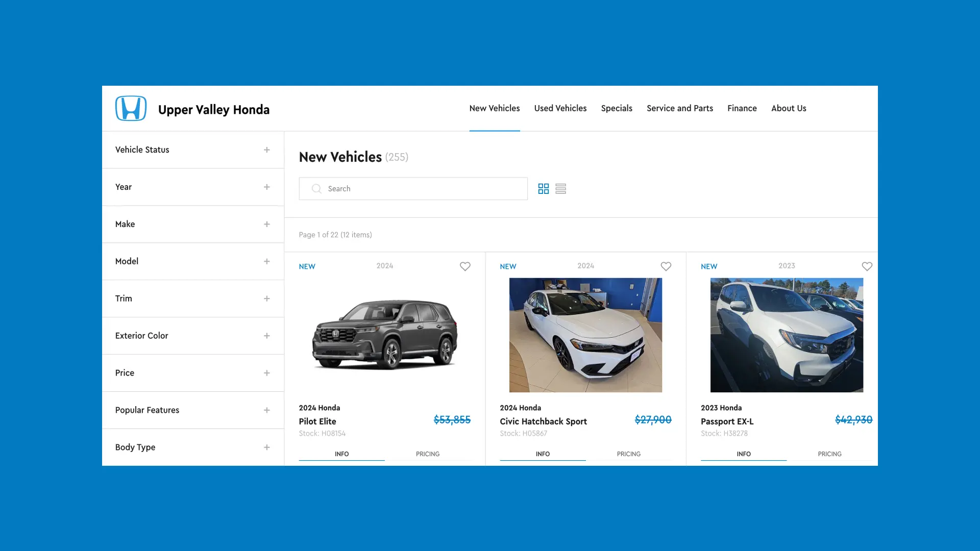The height and width of the screenshot is (551, 980).
Task: Expand the Exterior Color filter
Action: pyautogui.click(x=266, y=335)
